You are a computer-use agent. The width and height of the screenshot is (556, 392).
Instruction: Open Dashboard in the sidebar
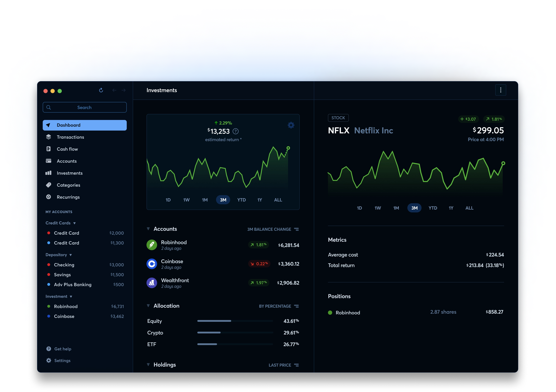coord(85,125)
